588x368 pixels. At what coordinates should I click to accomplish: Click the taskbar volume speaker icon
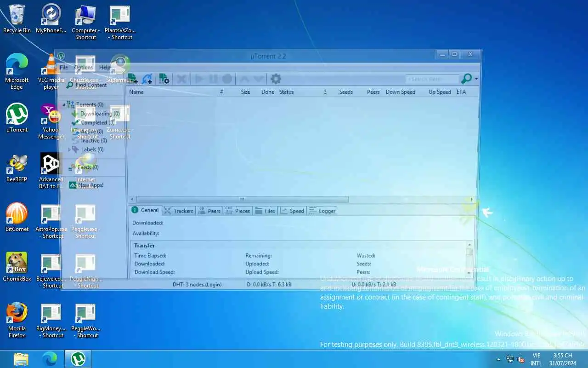click(x=521, y=359)
